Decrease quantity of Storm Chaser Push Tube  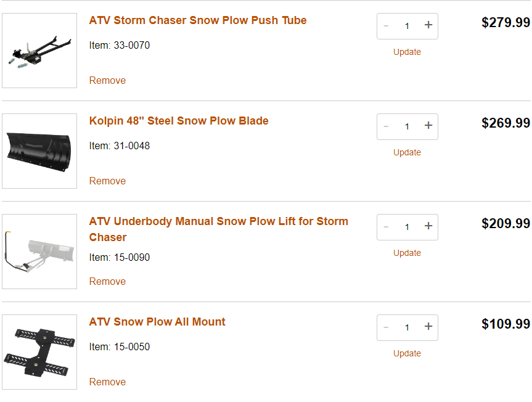click(387, 26)
